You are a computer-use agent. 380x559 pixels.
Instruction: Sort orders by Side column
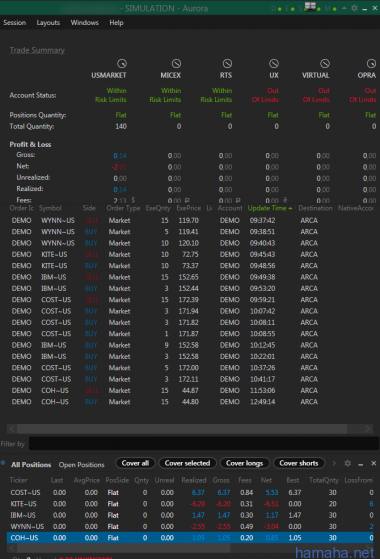[x=89, y=208]
